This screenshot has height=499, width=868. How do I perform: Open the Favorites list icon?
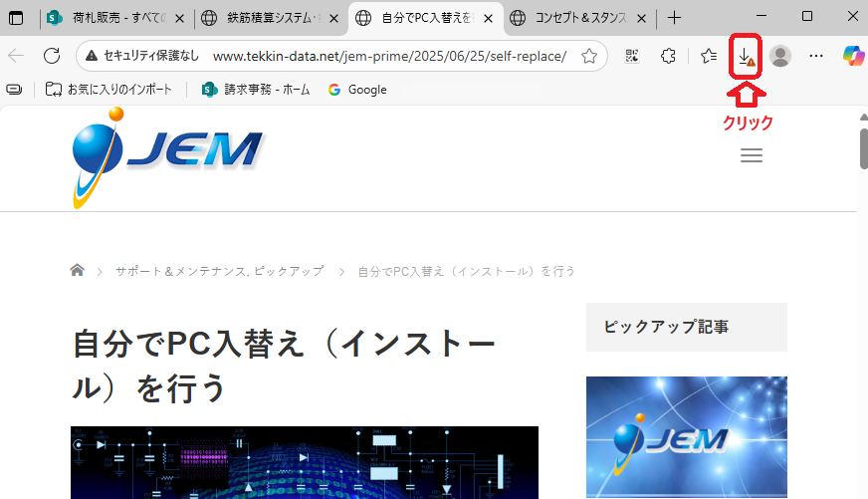click(709, 56)
